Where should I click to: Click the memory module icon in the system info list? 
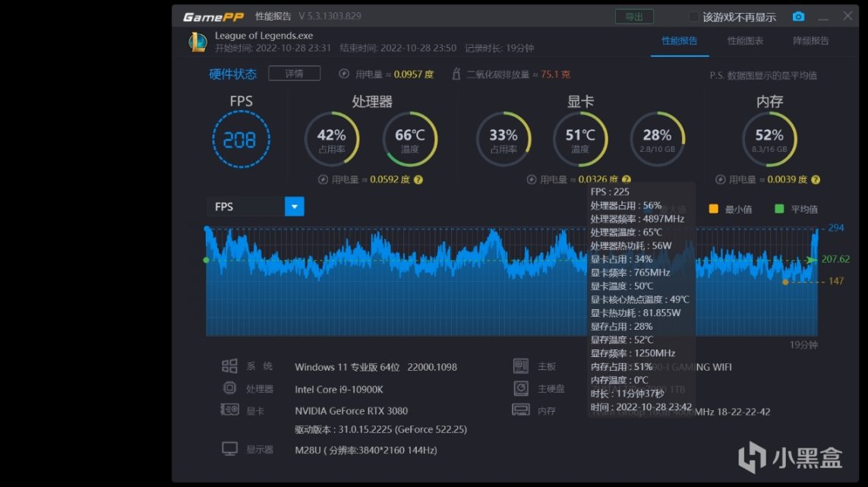coord(521,410)
